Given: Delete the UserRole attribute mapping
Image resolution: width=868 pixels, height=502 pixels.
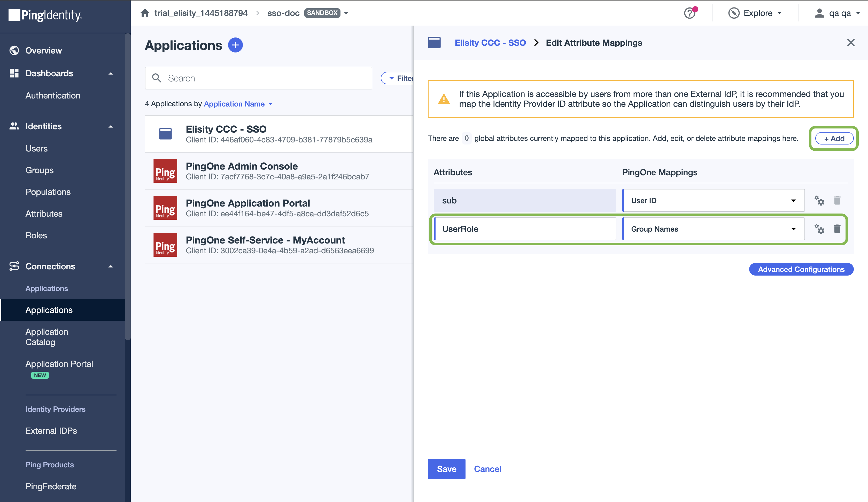Looking at the screenshot, I should click(x=837, y=229).
